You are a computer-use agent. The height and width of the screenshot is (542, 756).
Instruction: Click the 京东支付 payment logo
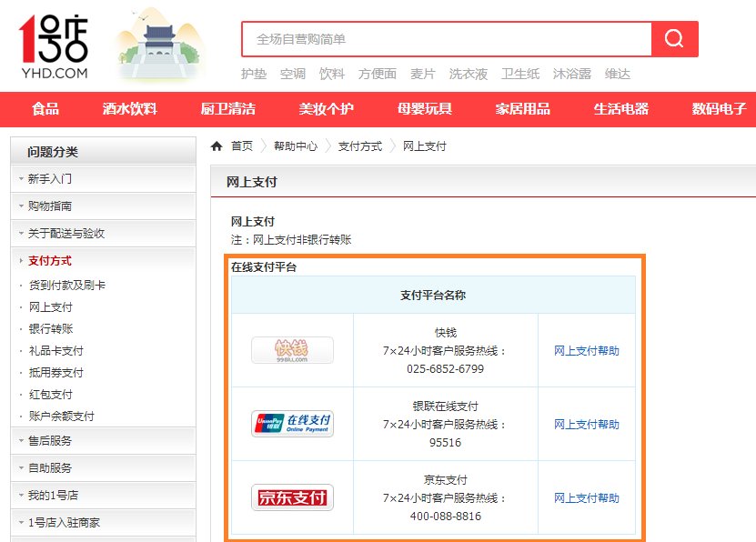click(292, 498)
